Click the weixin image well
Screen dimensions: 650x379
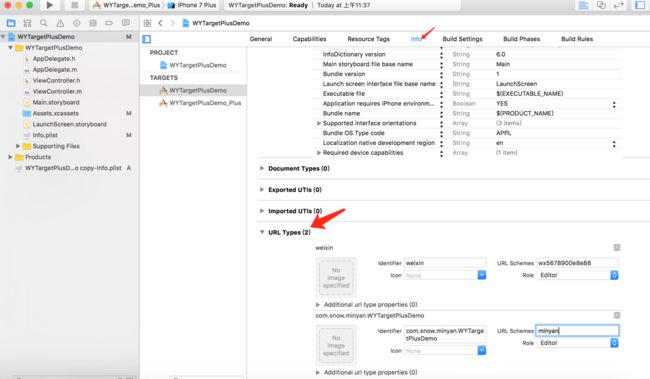[x=336, y=277]
